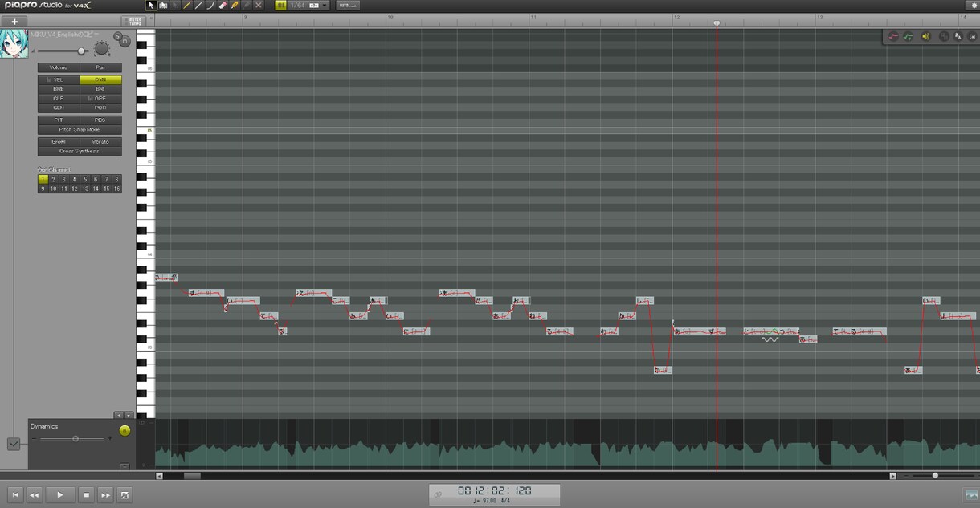The width and height of the screenshot is (980, 508).
Task: Toggle the loop playback button
Action: (x=125, y=495)
